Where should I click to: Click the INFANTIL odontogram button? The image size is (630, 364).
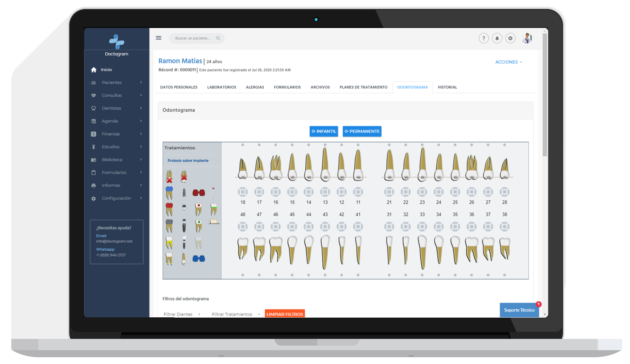point(324,131)
